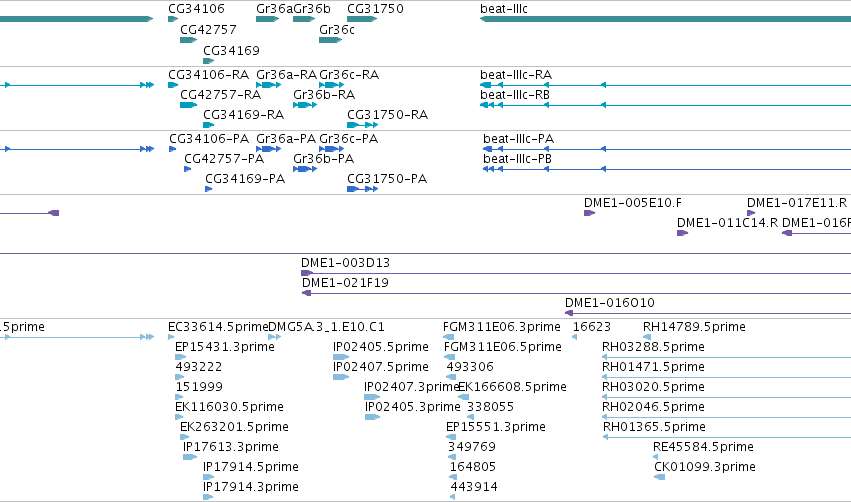The width and height of the screenshot is (851, 502).
Task: Open the DME1-016O10 clone label
Action: (610, 303)
